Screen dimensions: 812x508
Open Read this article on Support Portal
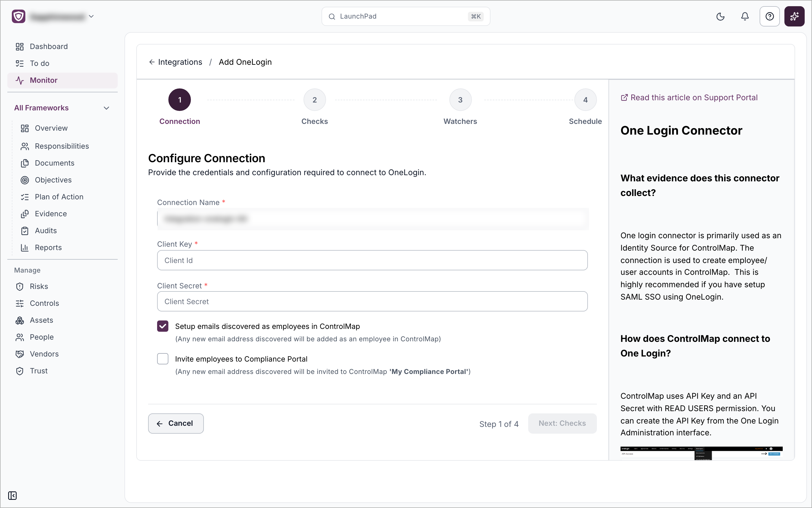click(x=689, y=97)
